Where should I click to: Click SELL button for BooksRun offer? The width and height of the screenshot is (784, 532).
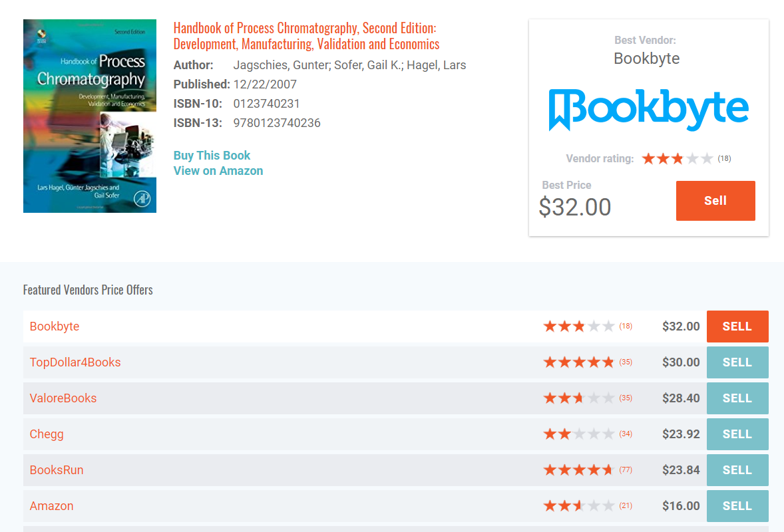coord(737,470)
